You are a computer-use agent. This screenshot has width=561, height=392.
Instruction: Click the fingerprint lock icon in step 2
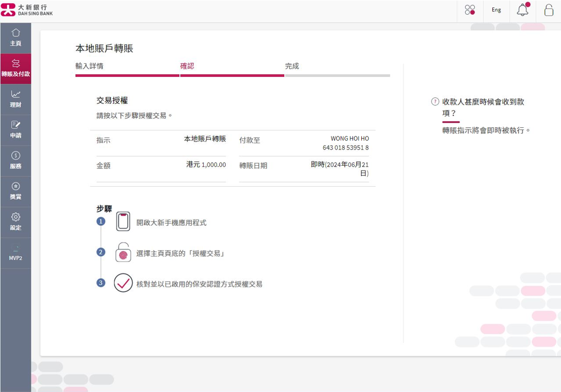pos(123,252)
